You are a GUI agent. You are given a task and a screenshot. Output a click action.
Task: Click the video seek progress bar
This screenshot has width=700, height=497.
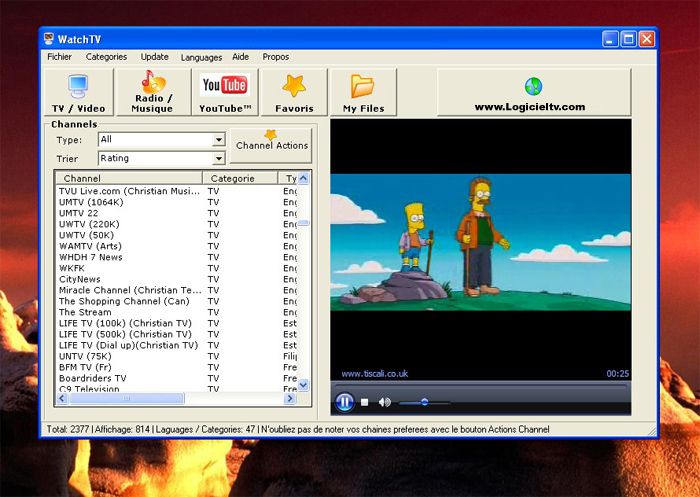tap(481, 386)
